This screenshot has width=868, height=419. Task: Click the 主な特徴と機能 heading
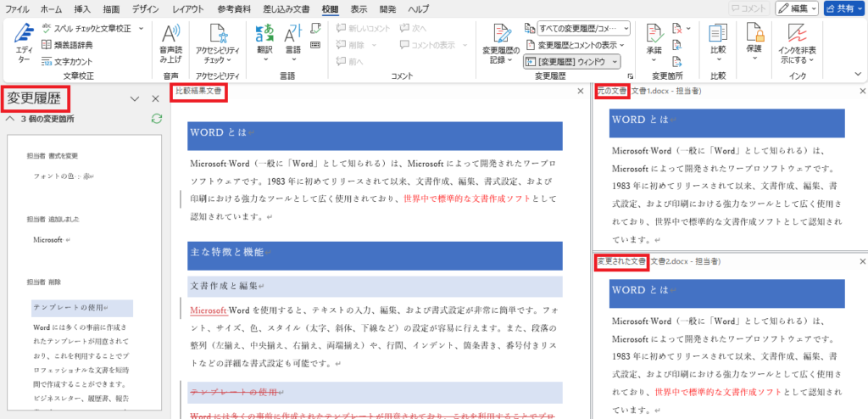[227, 252]
